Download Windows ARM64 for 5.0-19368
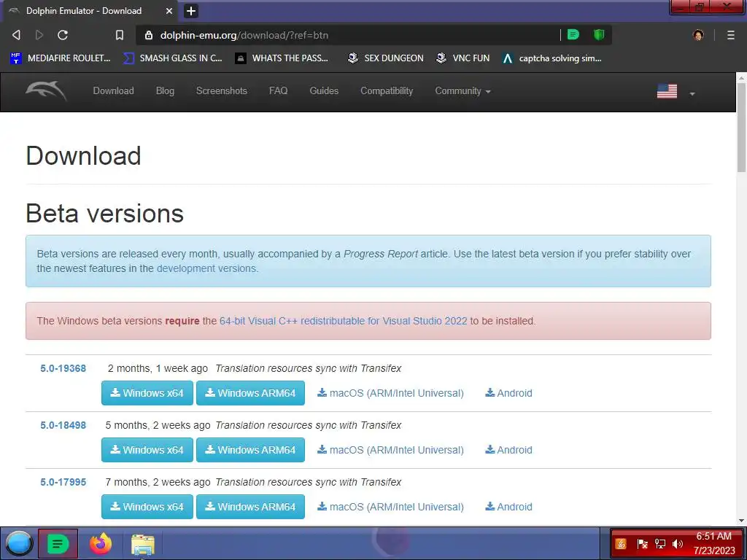 [x=251, y=393]
